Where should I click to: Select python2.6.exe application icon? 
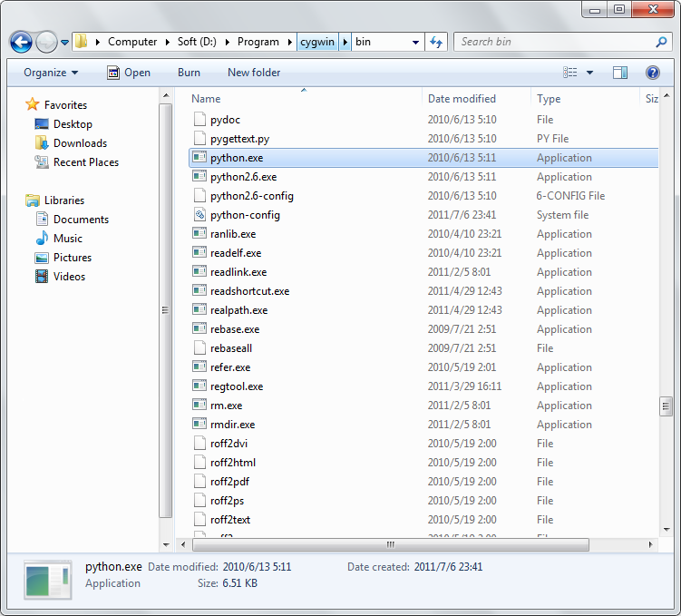(x=199, y=176)
